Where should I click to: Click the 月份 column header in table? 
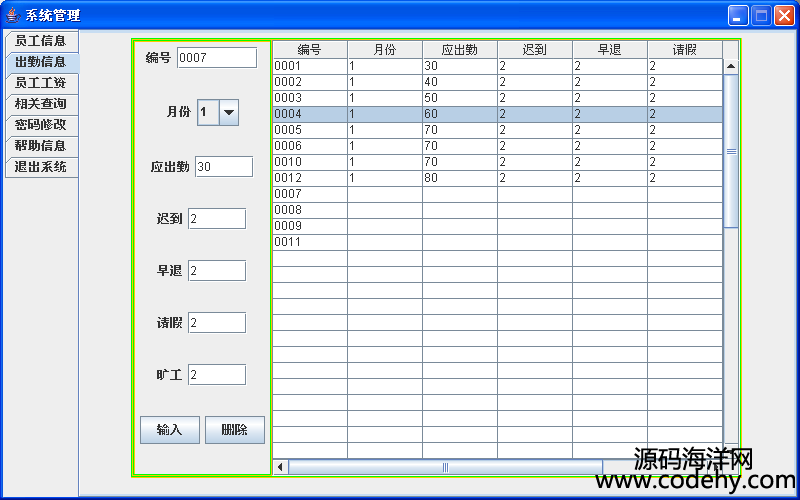[385, 49]
